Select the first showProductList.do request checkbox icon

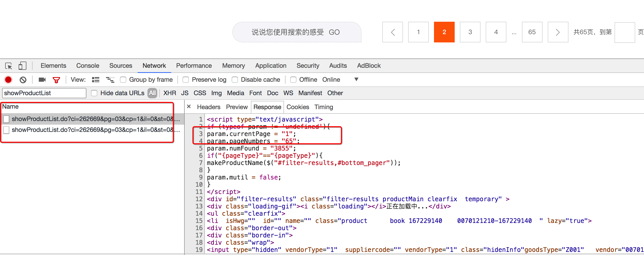(x=6, y=119)
